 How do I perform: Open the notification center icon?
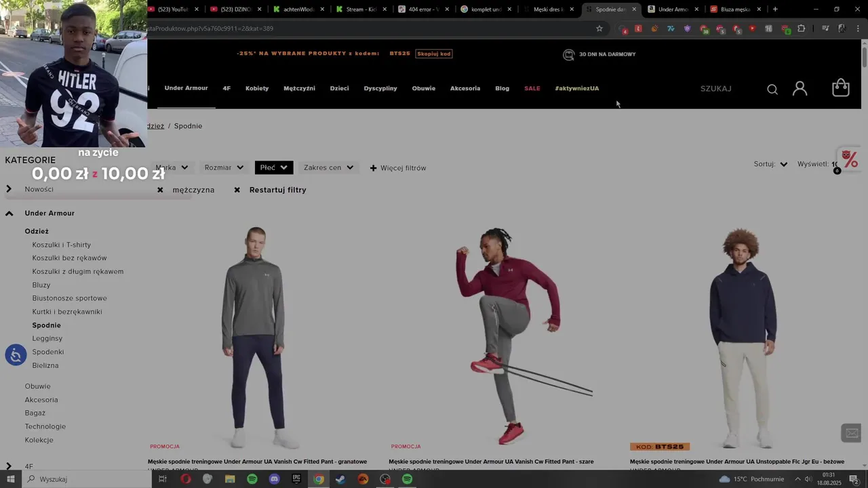[x=854, y=479]
